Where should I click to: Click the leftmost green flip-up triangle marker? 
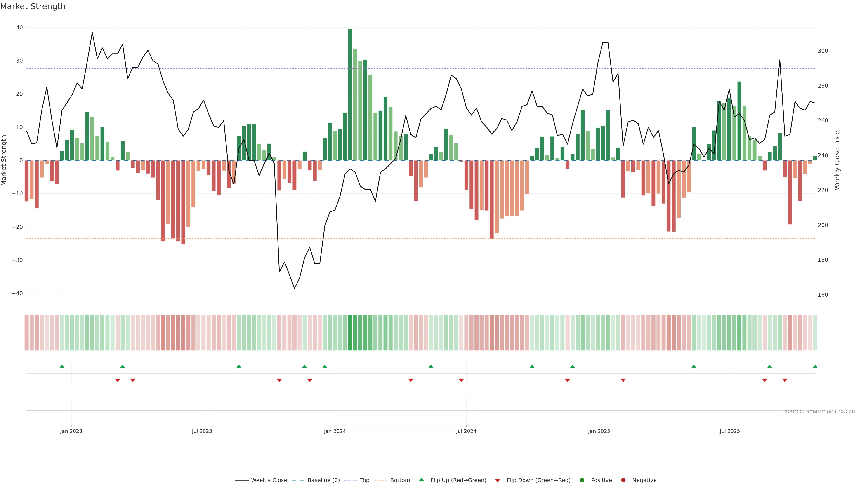[62, 366]
